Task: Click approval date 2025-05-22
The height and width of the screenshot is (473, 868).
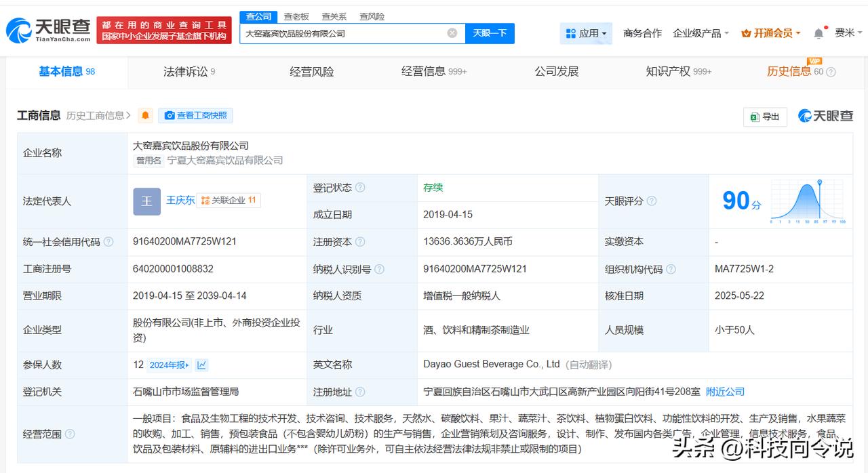Action: tap(739, 296)
